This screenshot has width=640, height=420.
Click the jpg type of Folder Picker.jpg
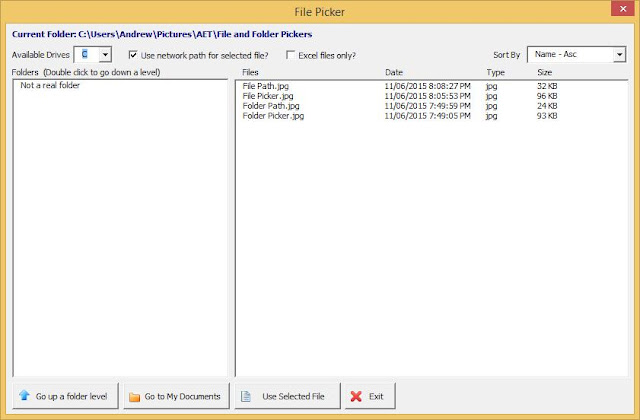pos(491,116)
